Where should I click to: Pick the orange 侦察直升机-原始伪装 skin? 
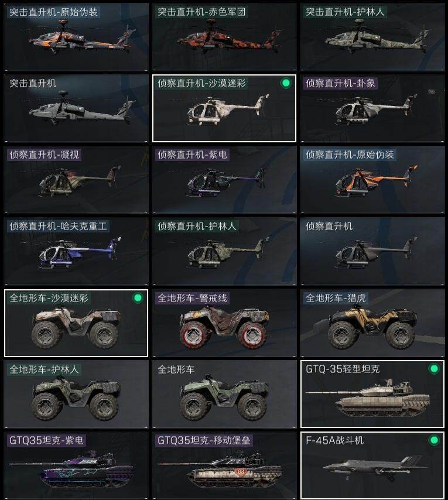pos(372,180)
